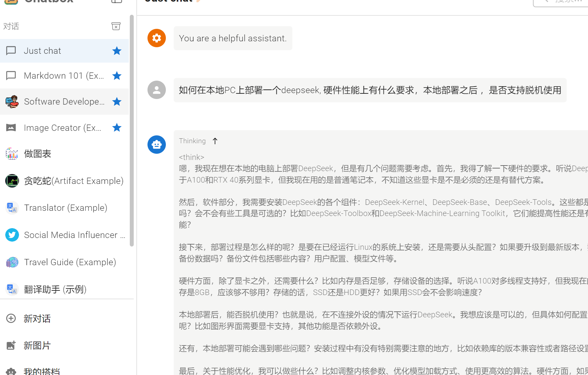Screen dimensions: 588x375
Task: Toggle star for Software Developer chat
Action: point(117,102)
